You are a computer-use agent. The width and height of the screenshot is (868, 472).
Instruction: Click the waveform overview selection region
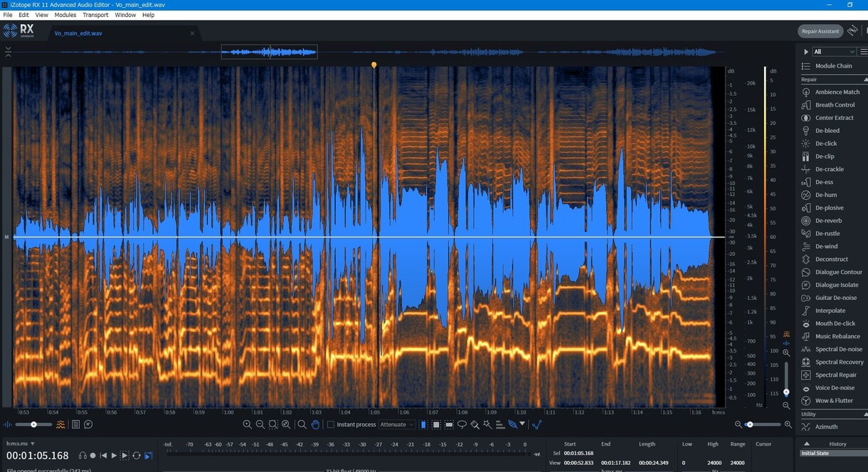pos(269,52)
